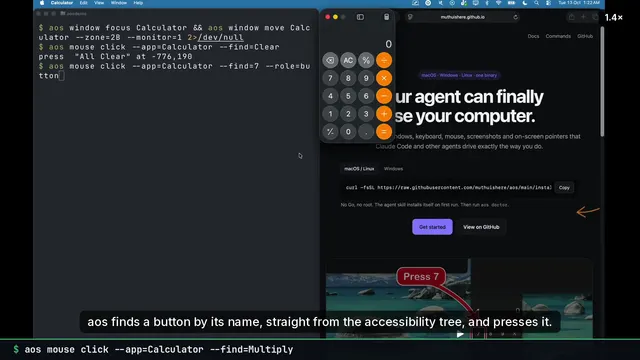Open the GitHub link in site header
Viewport: 640px width, 360px height.
[x=585, y=36]
